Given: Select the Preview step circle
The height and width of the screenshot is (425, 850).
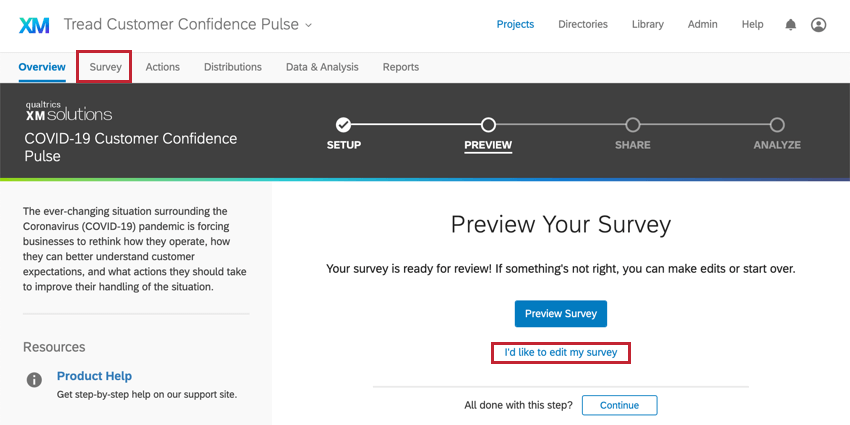Looking at the screenshot, I should [488, 125].
